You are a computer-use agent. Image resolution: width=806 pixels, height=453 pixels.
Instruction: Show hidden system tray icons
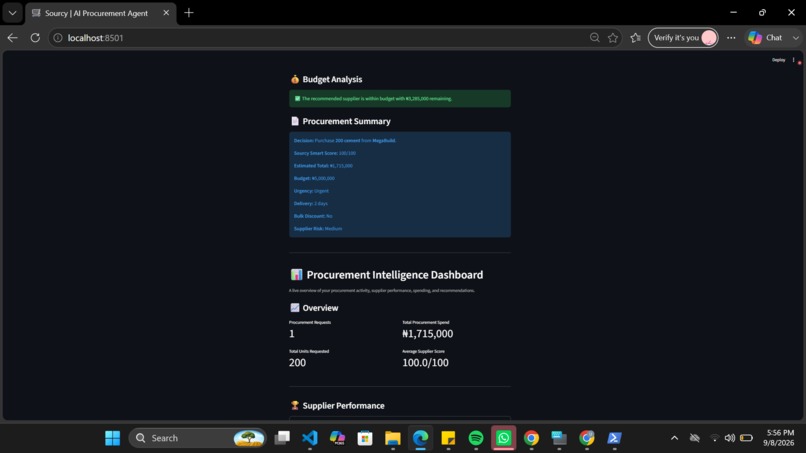click(674, 438)
